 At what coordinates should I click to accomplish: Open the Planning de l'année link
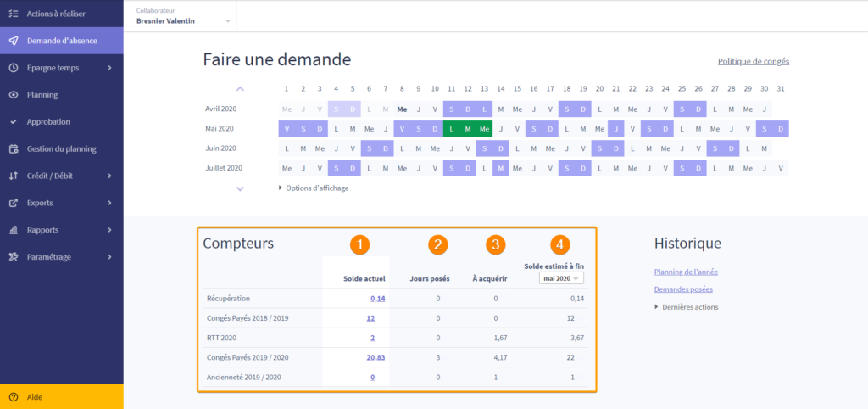(x=688, y=272)
